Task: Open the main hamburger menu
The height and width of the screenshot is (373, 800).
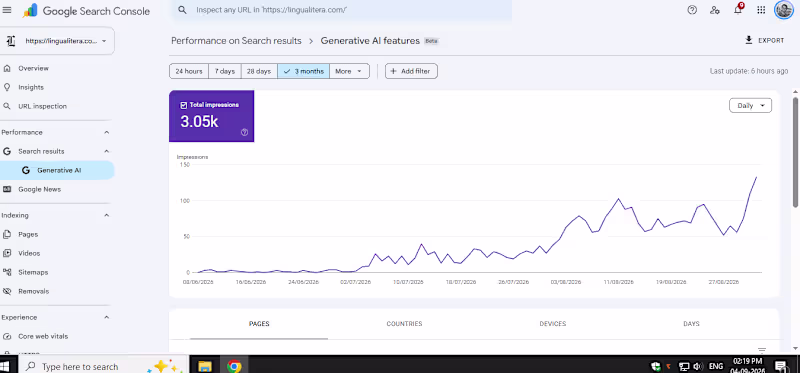Action: click(x=7, y=10)
